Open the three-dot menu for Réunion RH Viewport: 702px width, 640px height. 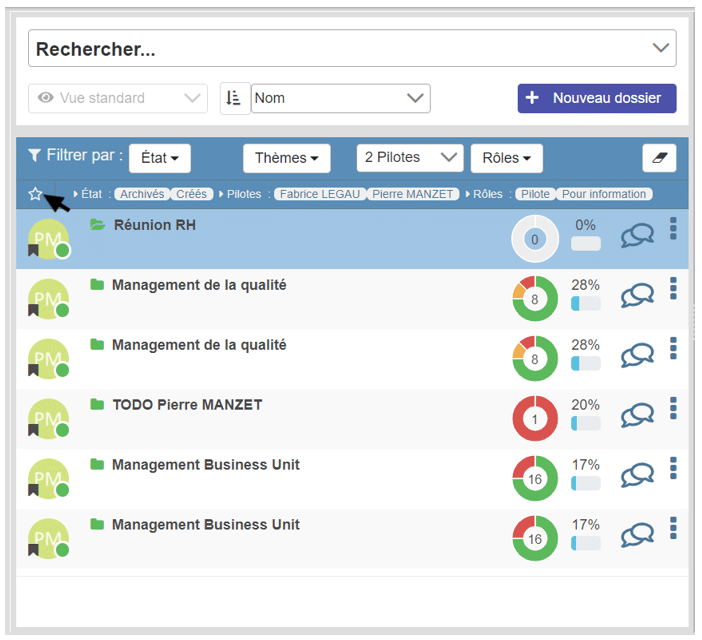coord(673,229)
